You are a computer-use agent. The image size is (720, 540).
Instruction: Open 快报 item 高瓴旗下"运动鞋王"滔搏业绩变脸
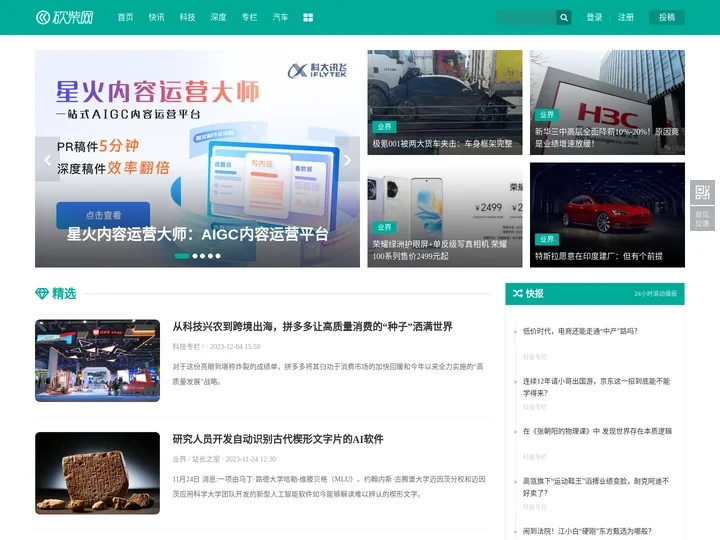(x=596, y=487)
